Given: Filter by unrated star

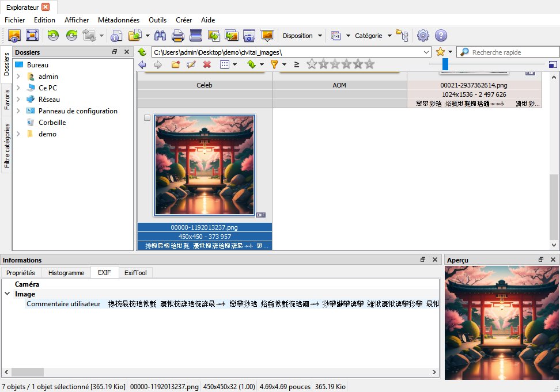Looking at the screenshot, I should pos(312,64).
